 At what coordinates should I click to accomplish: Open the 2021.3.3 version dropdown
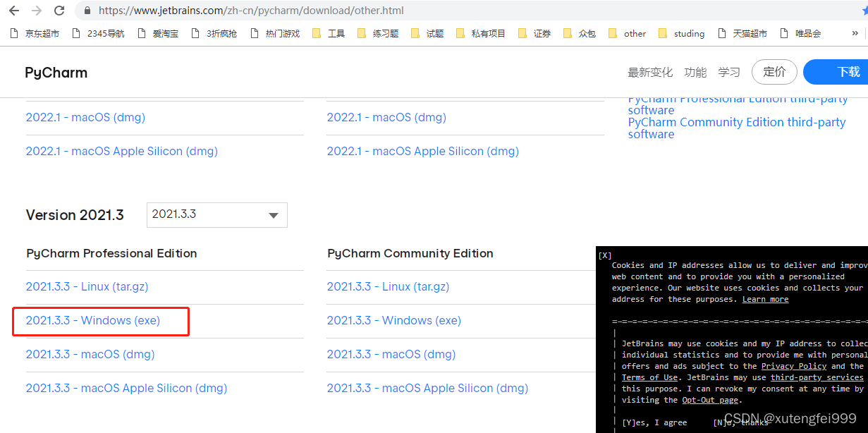[217, 215]
